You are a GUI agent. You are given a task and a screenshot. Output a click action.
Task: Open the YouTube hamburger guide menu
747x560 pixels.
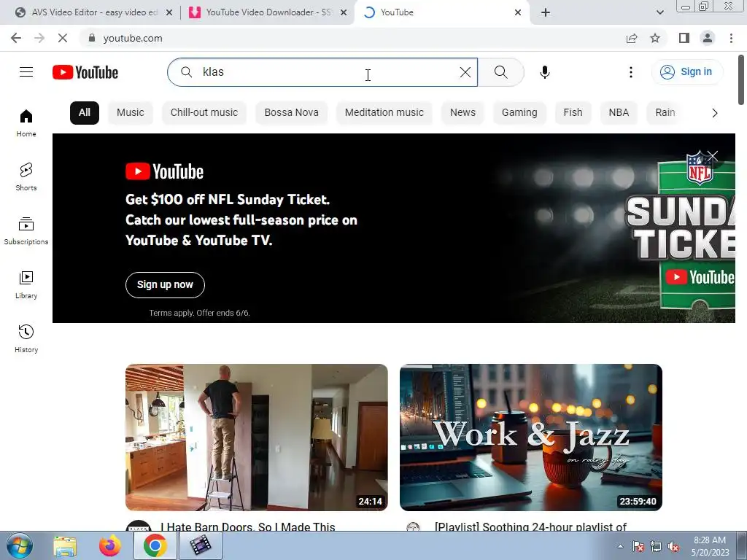(26, 72)
